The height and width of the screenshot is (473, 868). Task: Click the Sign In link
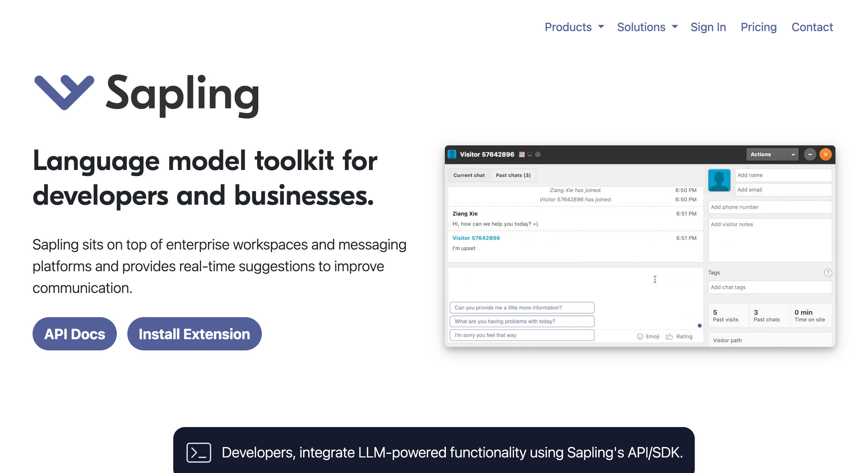(708, 27)
